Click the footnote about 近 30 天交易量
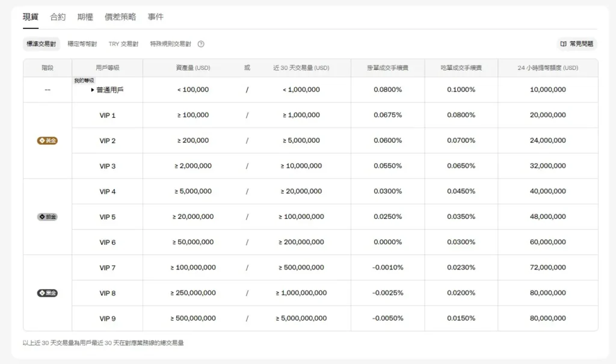The height and width of the screenshot is (364, 616). point(103,343)
